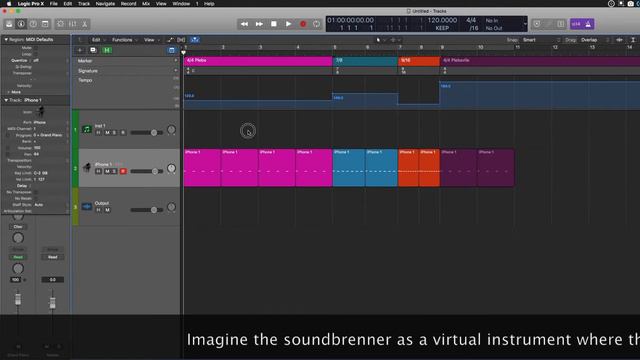
Task: Open the Mix menu
Action: coord(146,4)
